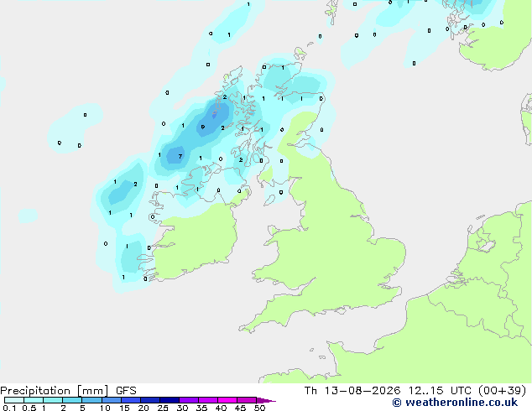Click the legend scale label "10"
The width and height of the screenshot is (532, 411).
click(105, 408)
